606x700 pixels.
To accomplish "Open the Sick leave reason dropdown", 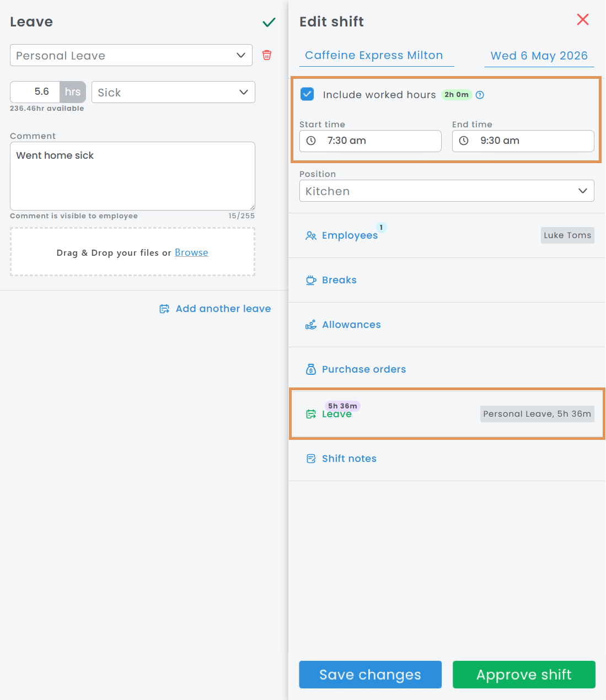I will tap(173, 92).
